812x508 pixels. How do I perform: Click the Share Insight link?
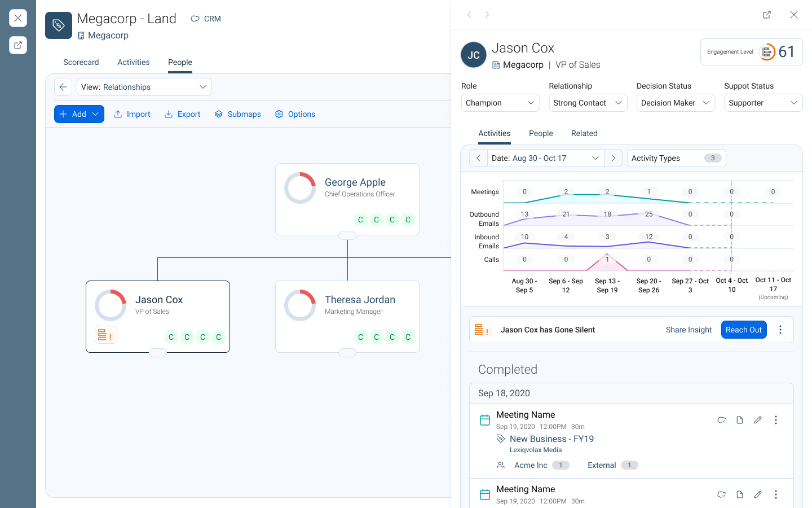coord(689,330)
